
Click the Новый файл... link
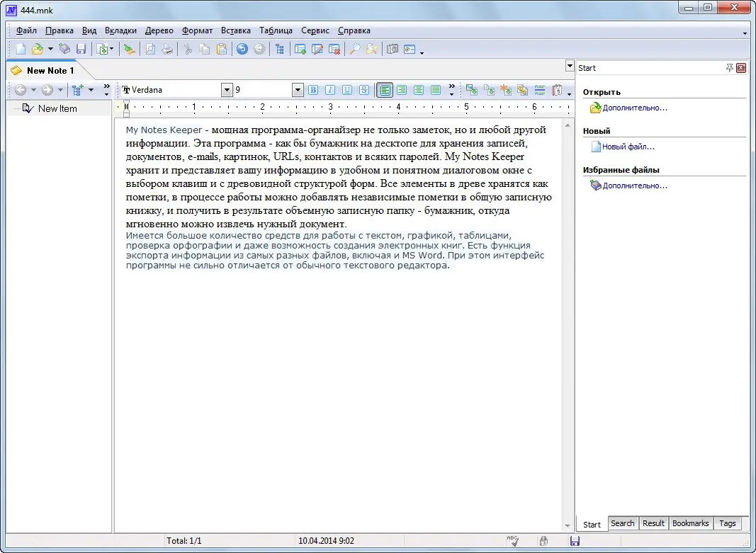(x=628, y=147)
